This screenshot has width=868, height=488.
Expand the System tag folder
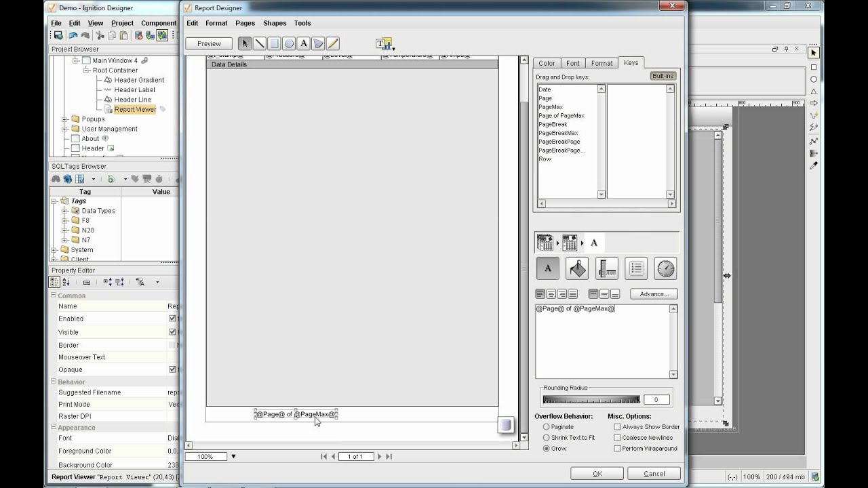click(54, 250)
